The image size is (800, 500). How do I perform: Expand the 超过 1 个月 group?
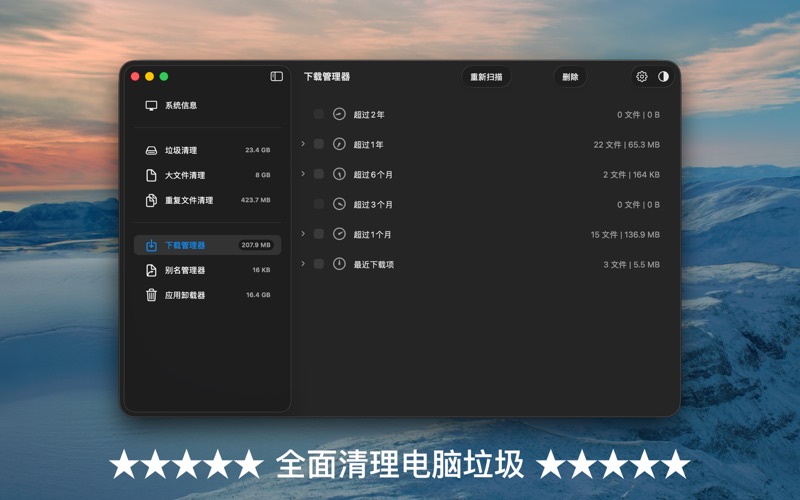[x=303, y=234]
